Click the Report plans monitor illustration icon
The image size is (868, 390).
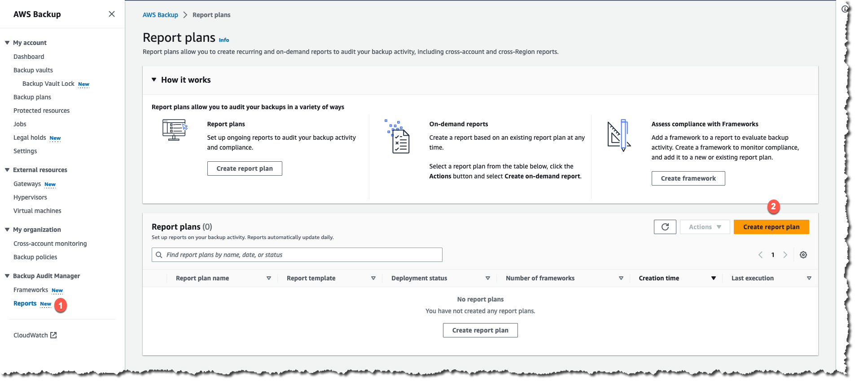tap(175, 130)
